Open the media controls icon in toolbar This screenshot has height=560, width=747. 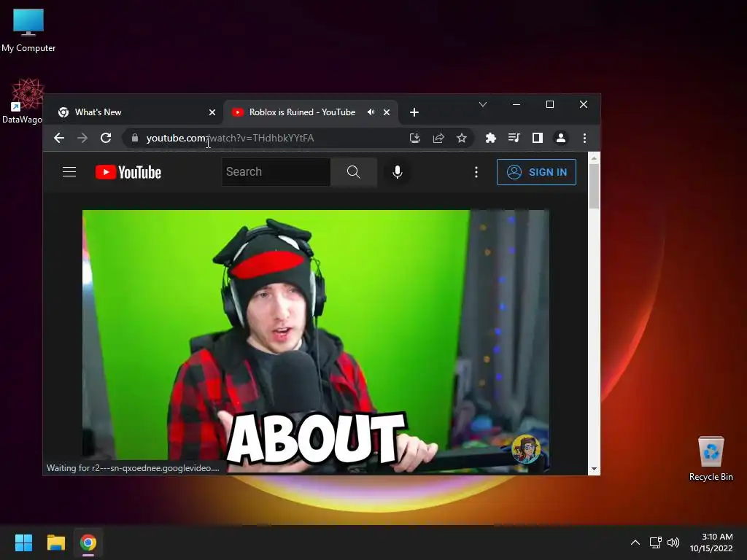point(514,138)
